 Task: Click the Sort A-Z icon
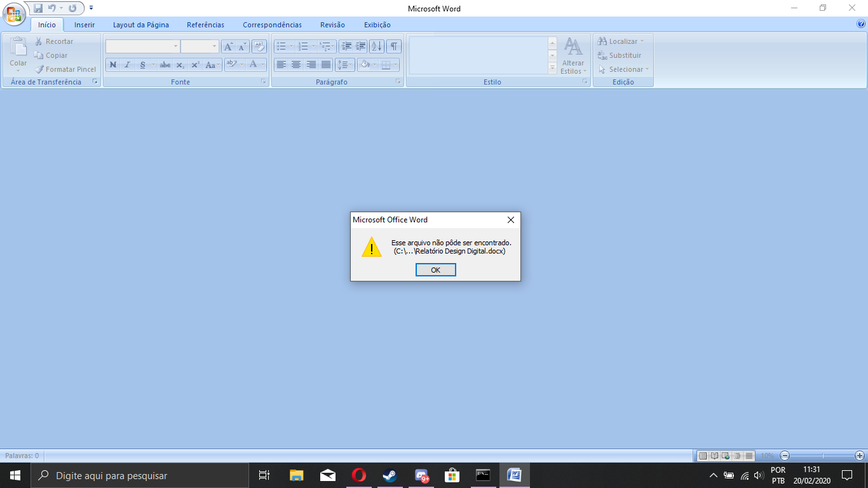coord(377,46)
